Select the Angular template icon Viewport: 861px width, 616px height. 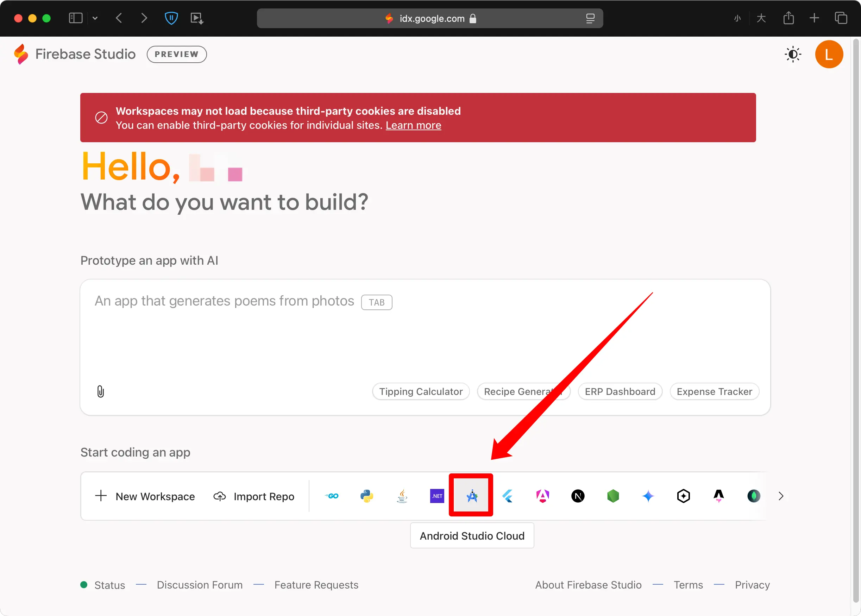click(x=543, y=496)
